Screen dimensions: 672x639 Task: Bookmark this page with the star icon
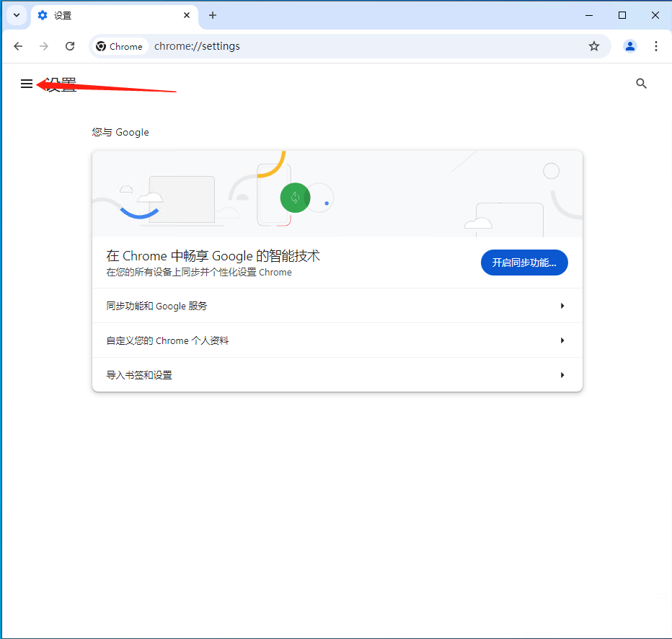(594, 46)
